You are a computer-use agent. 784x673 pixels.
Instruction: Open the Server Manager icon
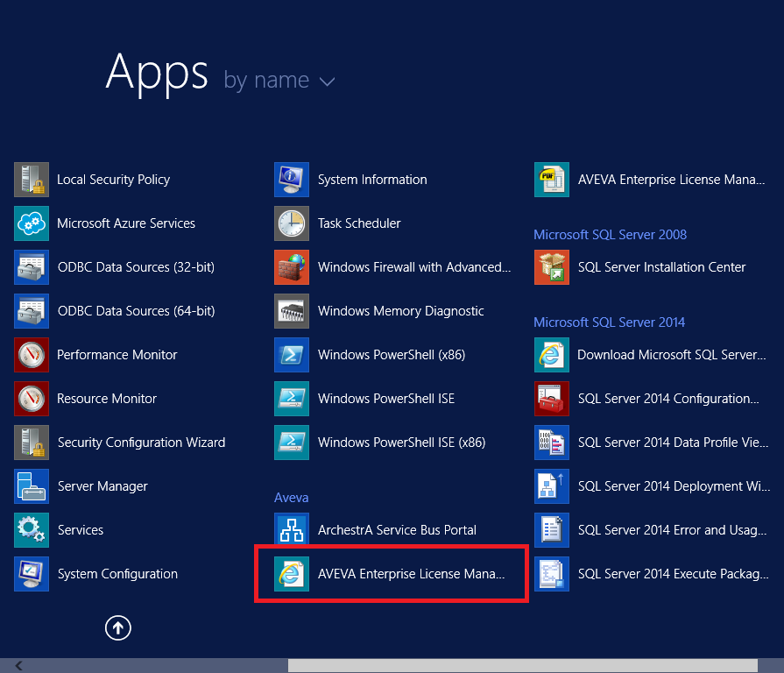click(32, 486)
